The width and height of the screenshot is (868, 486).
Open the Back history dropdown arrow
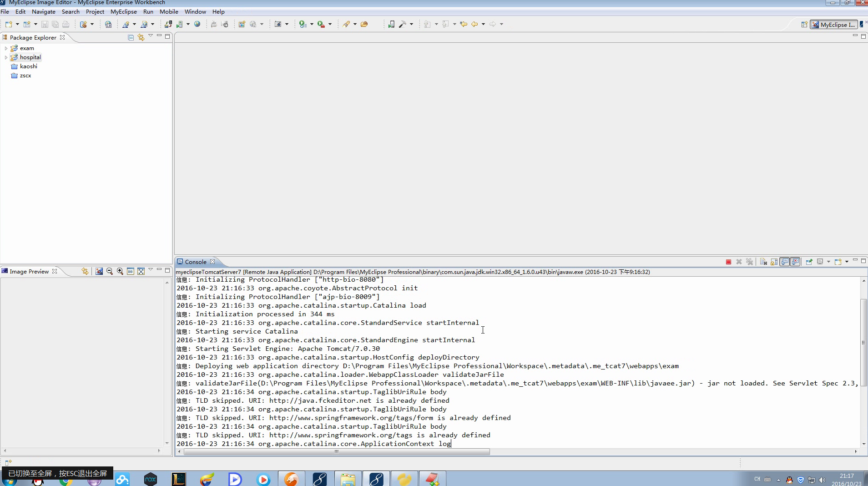coord(483,24)
